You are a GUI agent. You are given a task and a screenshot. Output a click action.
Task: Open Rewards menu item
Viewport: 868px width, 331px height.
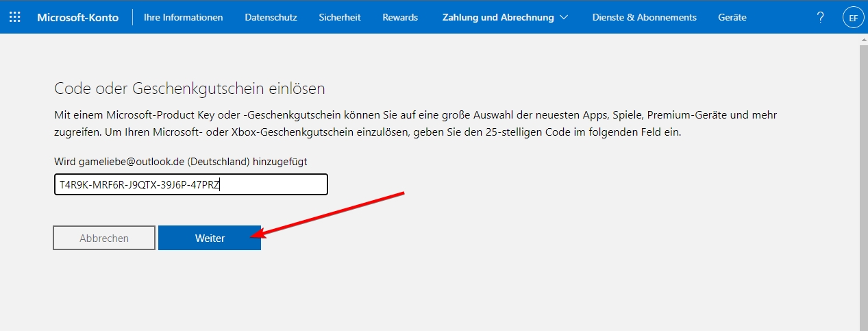[x=400, y=17]
